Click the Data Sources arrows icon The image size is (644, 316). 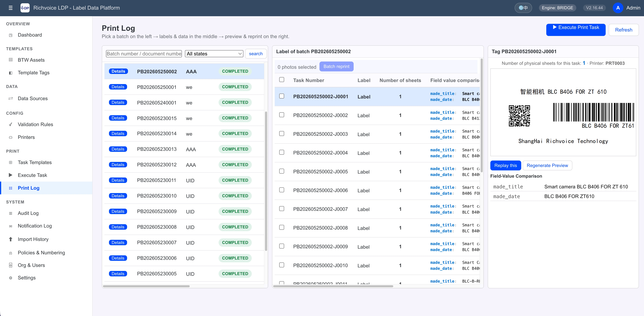[x=11, y=98]
